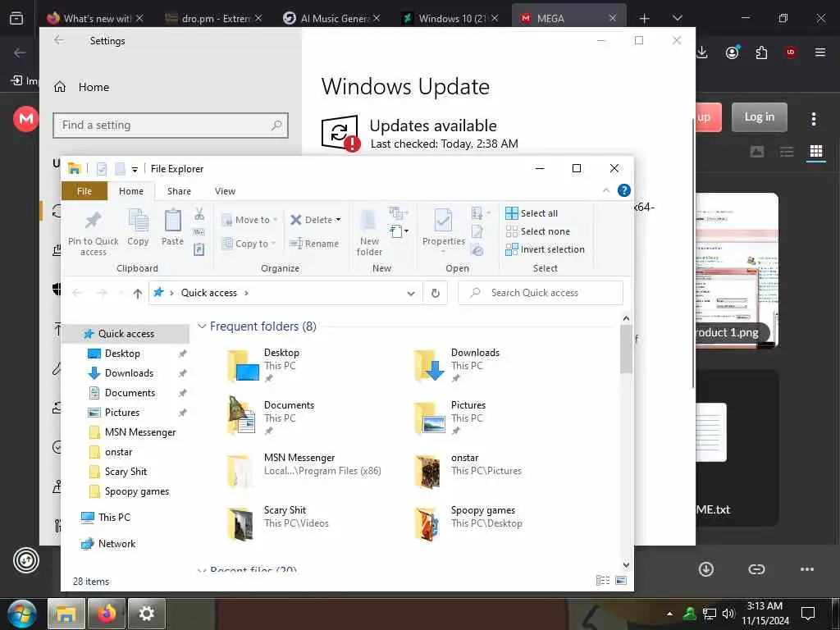Click the Copy path icon in Clipboard group

199,232
